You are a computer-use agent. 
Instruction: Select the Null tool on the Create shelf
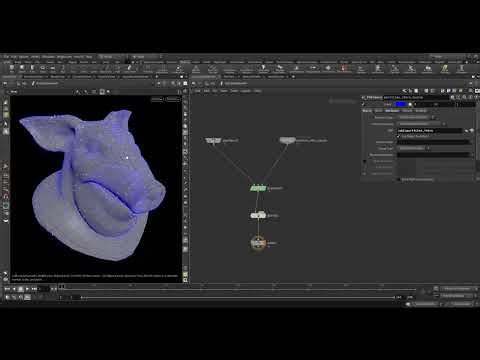pos(63,69)
